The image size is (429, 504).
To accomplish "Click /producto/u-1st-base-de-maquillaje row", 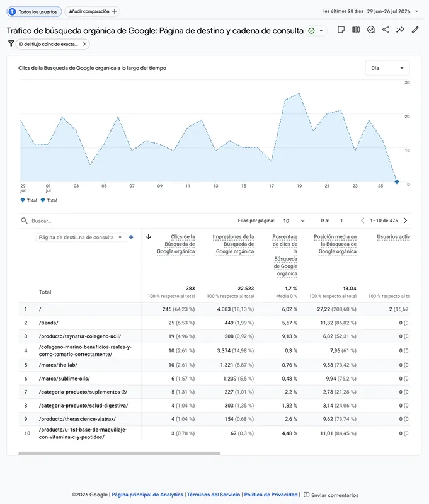I will [x=214, y=433].
